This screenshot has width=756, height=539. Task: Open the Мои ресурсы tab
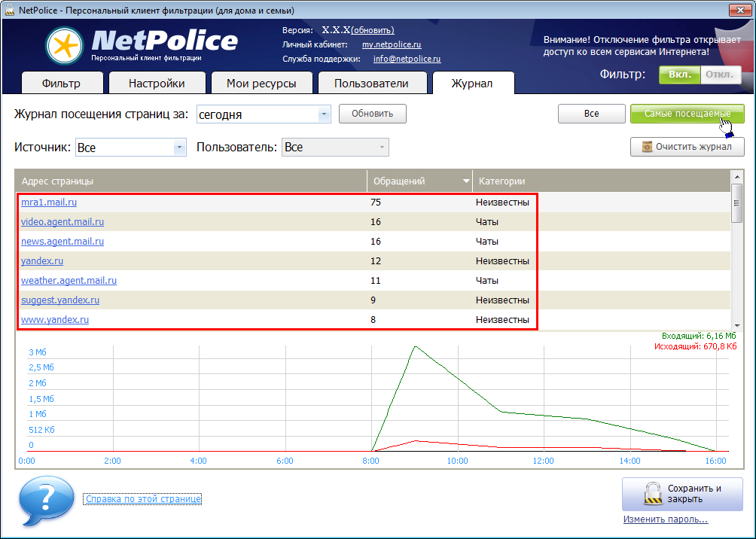pyautogui.click(x=261, y=83)
